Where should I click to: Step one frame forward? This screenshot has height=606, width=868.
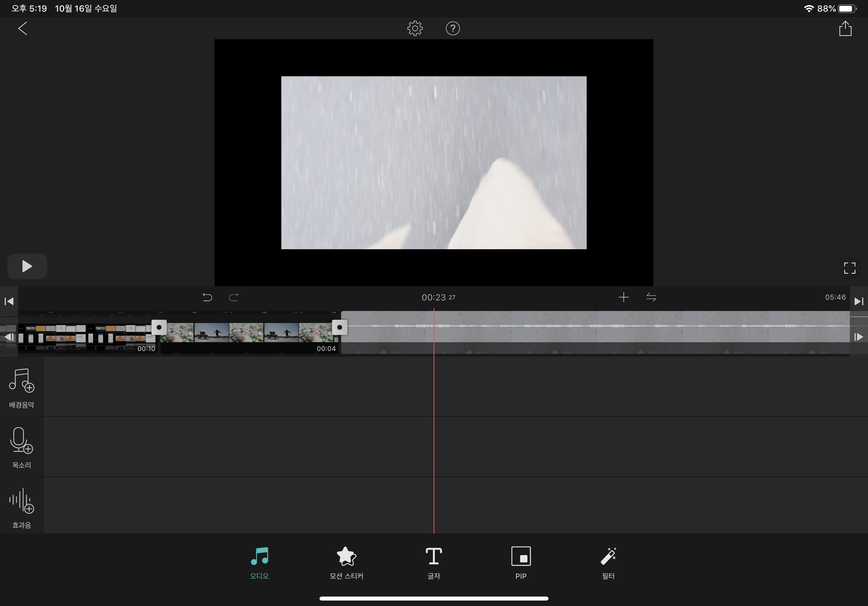pos(859,337)
